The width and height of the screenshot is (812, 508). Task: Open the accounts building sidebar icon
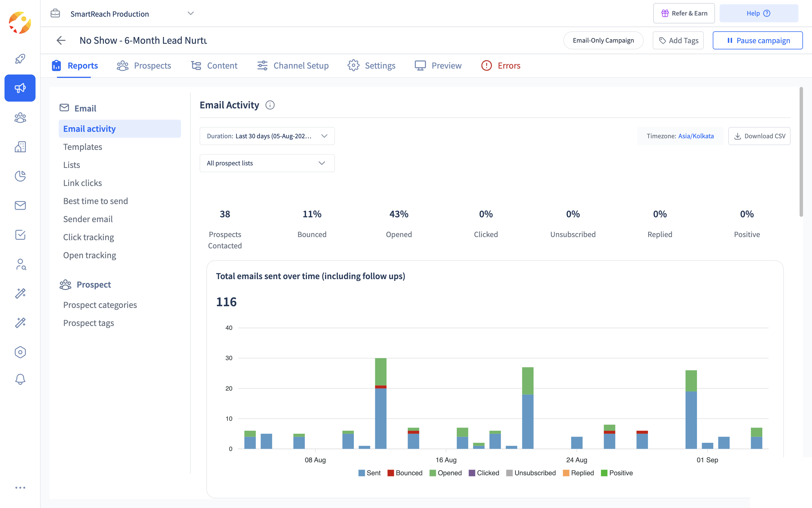[x=20, y=147]
